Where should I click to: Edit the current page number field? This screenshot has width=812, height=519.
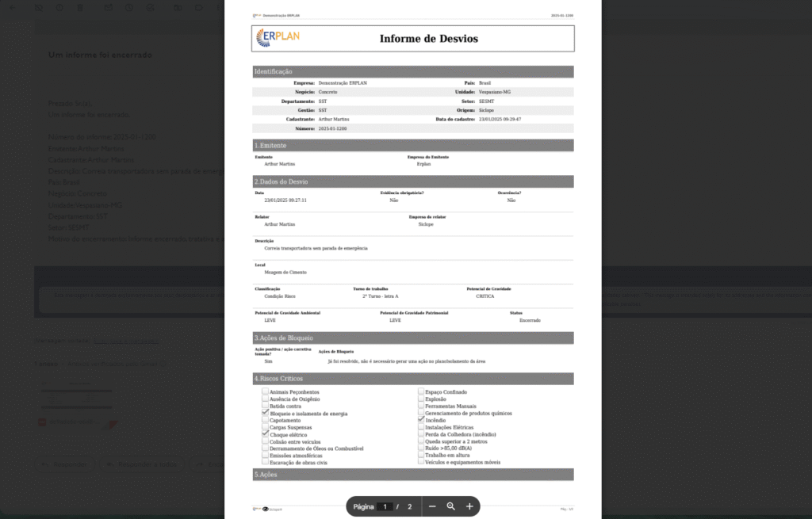pos(385,506)
